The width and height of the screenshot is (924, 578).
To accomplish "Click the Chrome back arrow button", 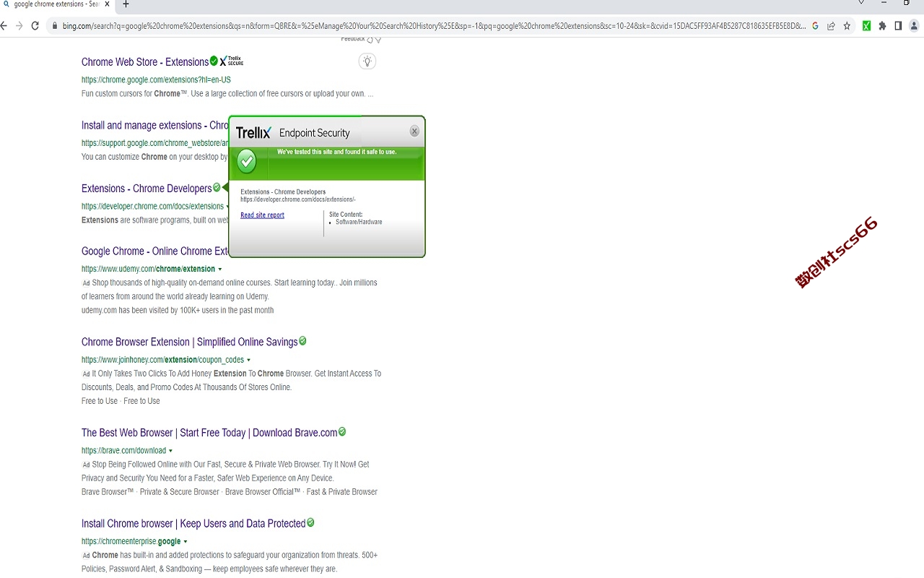I will (4, 26).
